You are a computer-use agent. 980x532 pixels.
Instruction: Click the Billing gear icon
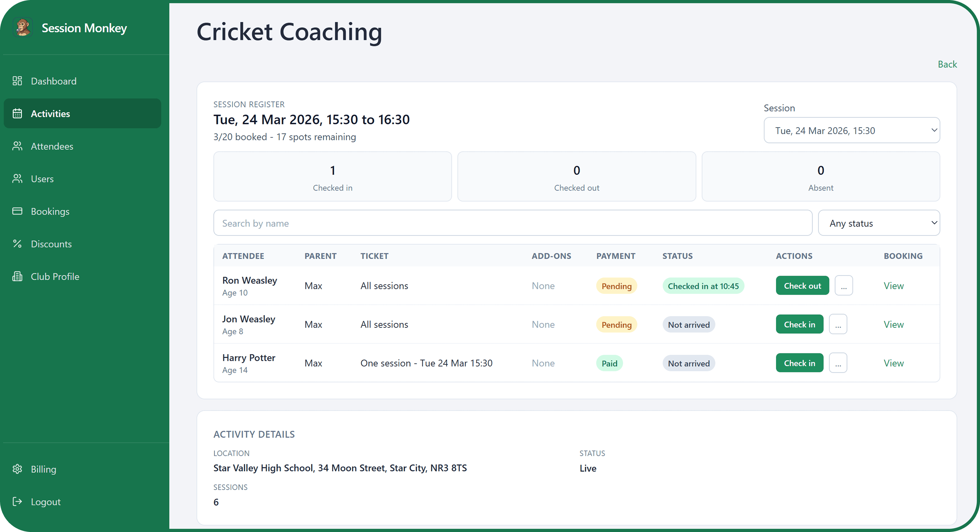click(18, 469)
